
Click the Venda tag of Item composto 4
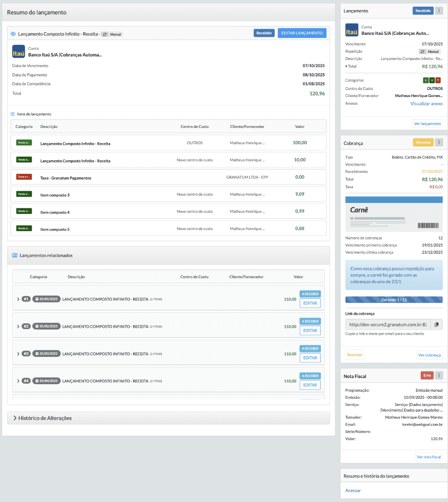(x=24, y=211)
